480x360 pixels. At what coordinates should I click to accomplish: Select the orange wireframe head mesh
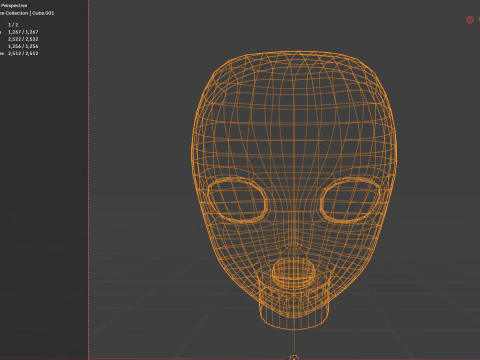click(x=294, y=190)
